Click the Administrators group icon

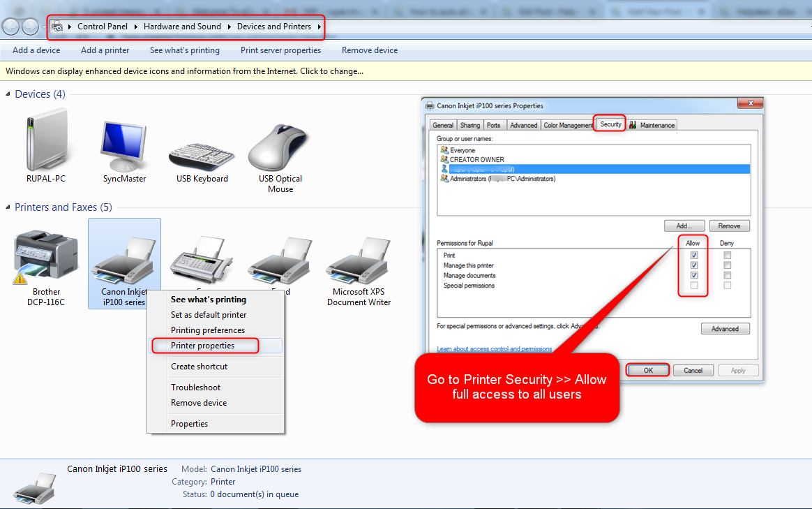coord(444,178)
